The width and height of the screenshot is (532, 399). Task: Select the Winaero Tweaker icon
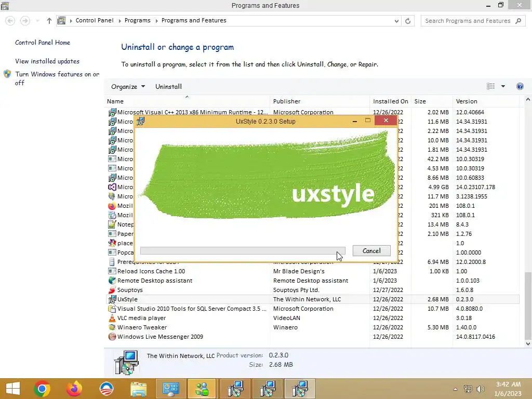(x=112, y=327)
